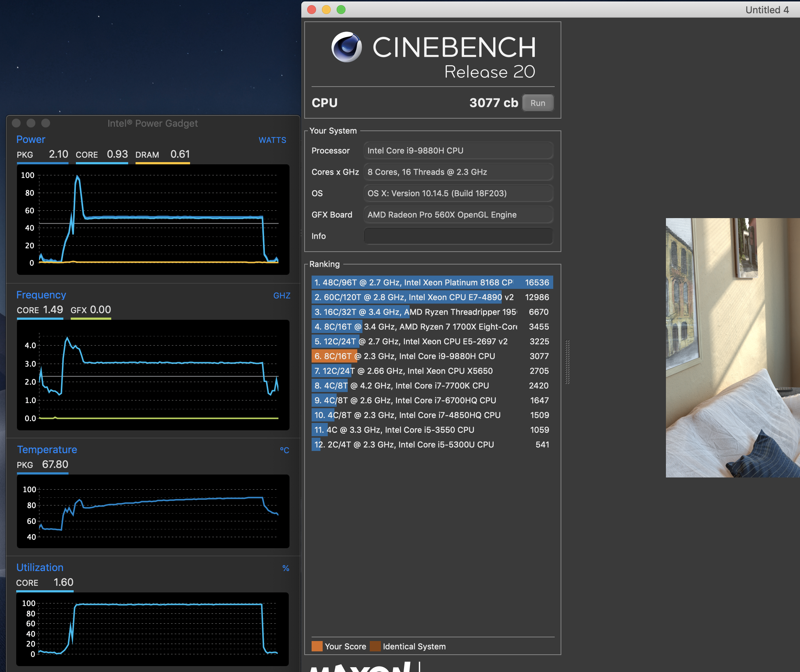Select the Core i7-7700K ranking row

point(432,385)
